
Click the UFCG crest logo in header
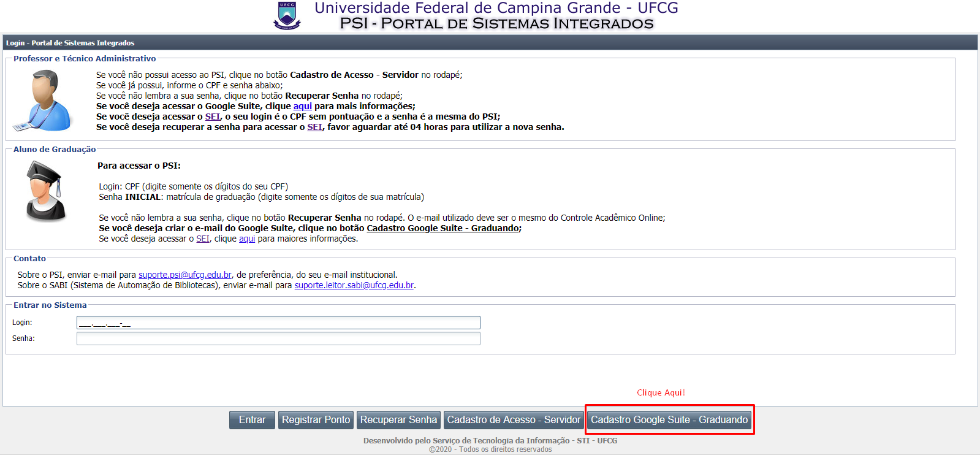pyautogui.click(x=287, y=15)
